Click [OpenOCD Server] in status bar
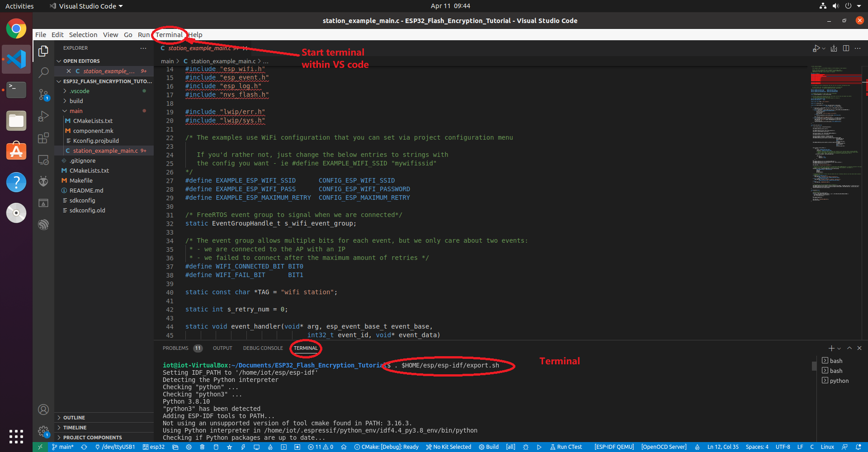868x452 pixels. [664, 447]
